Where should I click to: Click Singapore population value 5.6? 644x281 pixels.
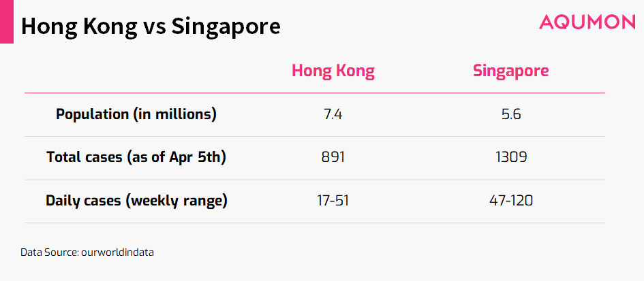tap(511, 114)
